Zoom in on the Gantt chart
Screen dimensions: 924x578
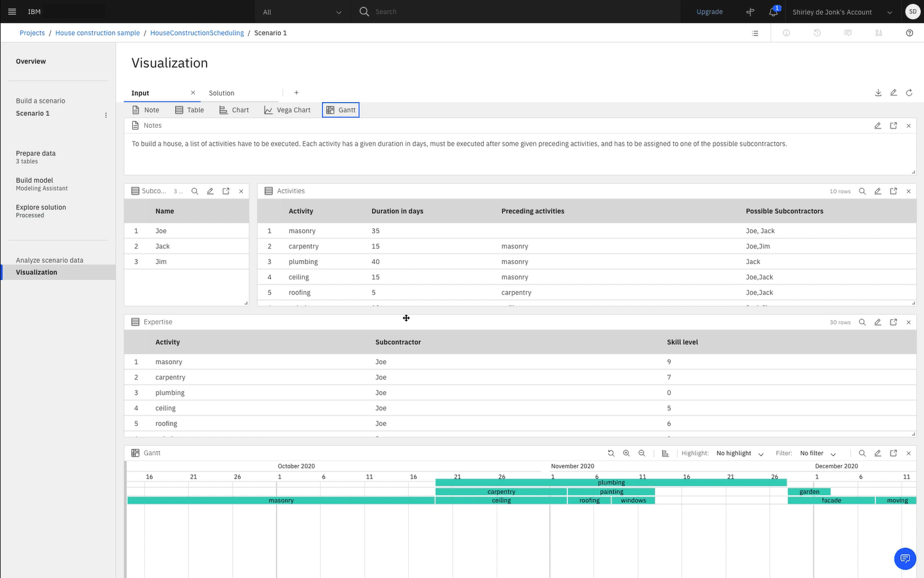(626, 453)
